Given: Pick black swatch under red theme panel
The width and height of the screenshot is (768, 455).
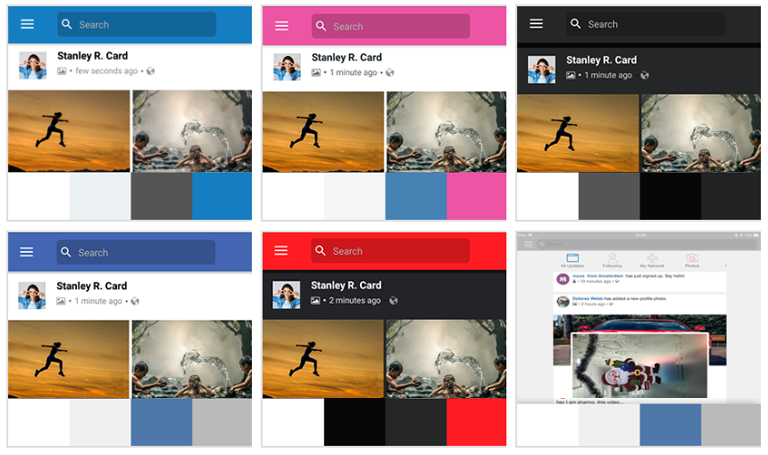Looking at the screenshot, I should tap(354, 422).
